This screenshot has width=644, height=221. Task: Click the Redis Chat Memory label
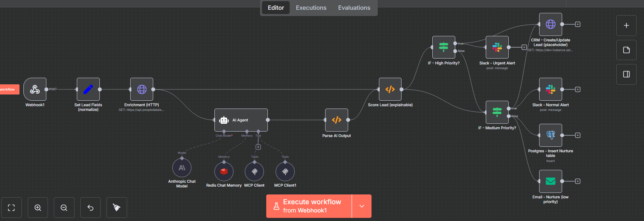pyautogui.click(x=224, y=185)
